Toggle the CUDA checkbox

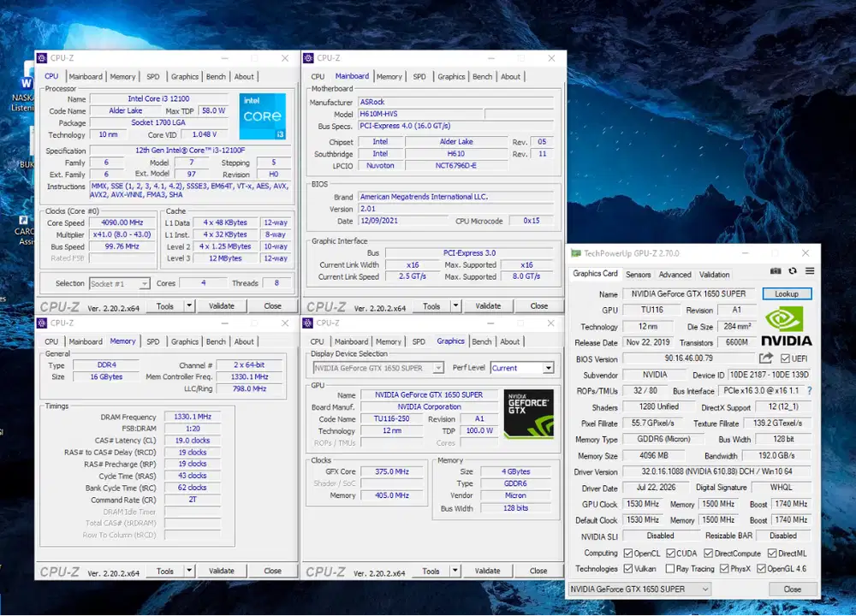tap(671, 554)
